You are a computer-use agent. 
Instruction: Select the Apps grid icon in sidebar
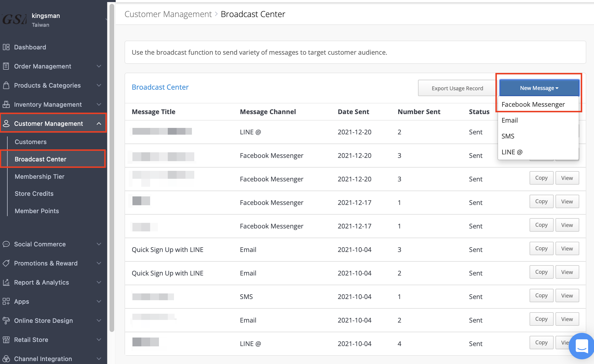point(6,301)
